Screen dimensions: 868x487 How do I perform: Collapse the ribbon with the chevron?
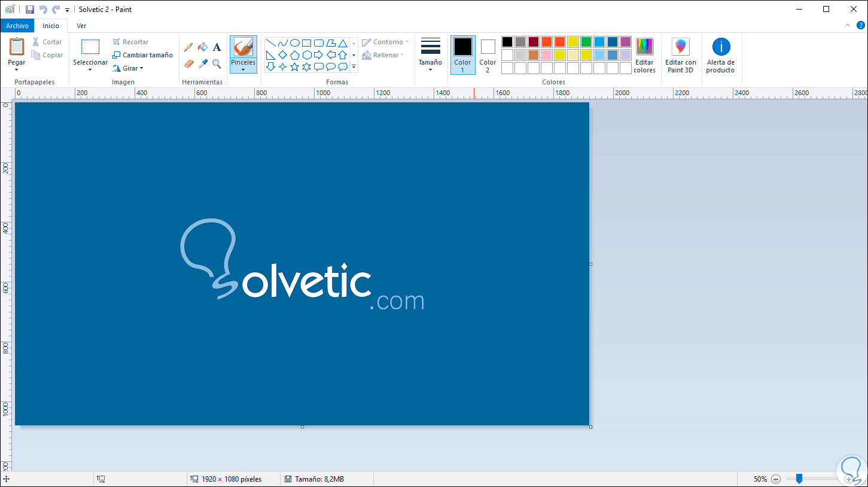coord(848,26)
